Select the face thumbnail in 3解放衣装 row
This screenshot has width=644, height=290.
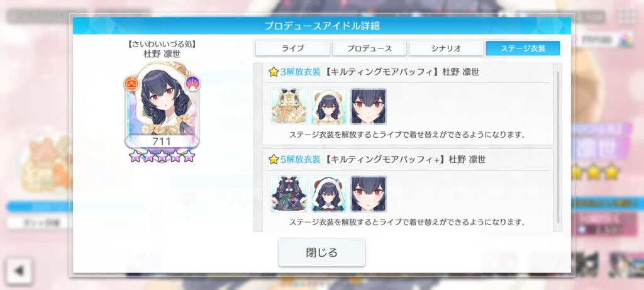click(x=369, y=106)
